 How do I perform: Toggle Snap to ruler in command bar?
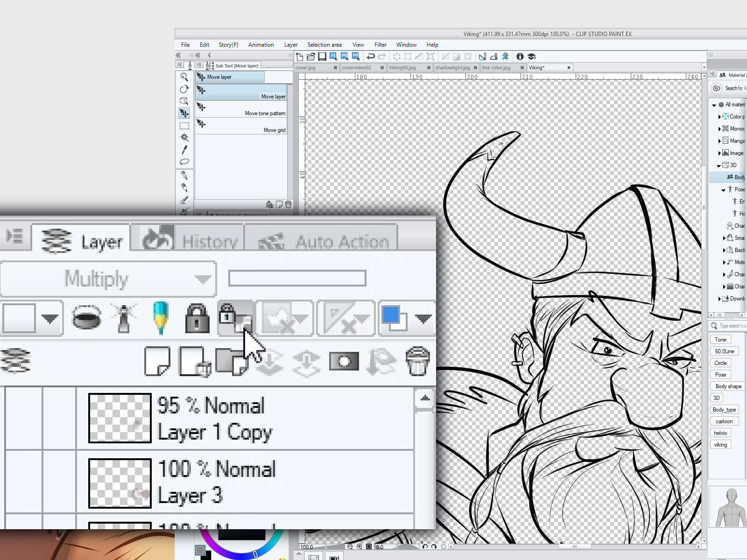click(483, 56)
